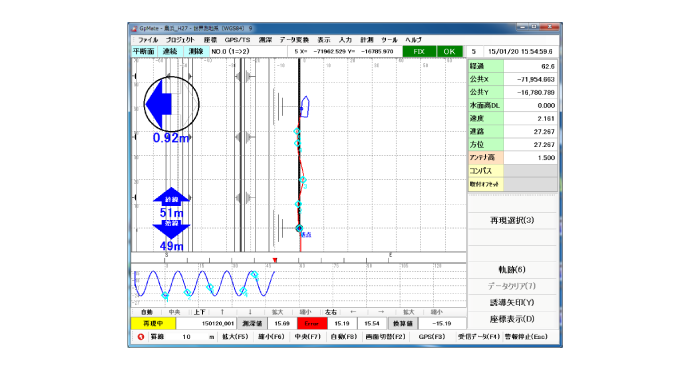Click the blue down arrow showing 49m
The width and height of the screenshot is (690, 370).
171,229
